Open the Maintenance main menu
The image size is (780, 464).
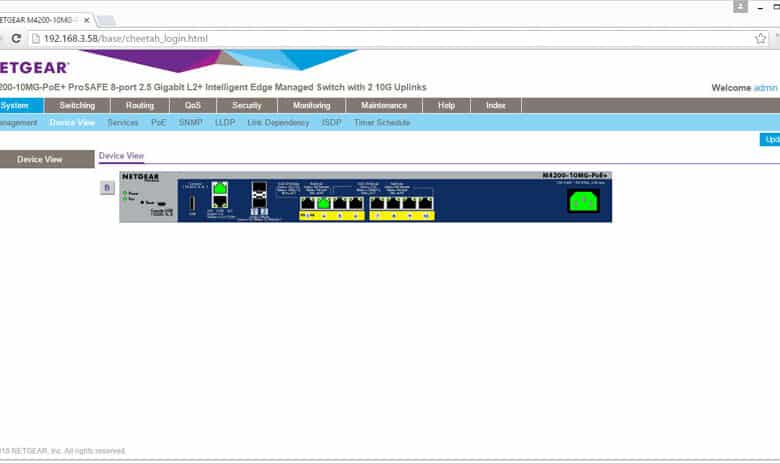point(384,105)
